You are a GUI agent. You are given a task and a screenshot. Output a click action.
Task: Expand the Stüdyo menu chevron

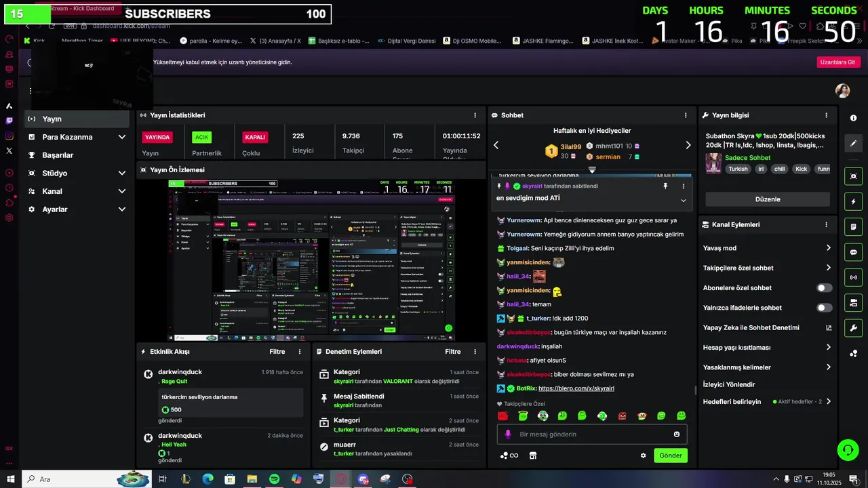coord(122,173)
